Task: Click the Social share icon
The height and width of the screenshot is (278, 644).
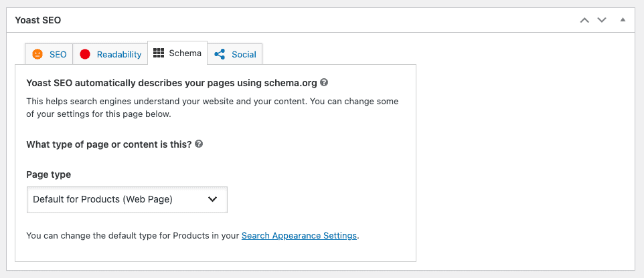Action: pyautogui.click(x=220, y=54)
